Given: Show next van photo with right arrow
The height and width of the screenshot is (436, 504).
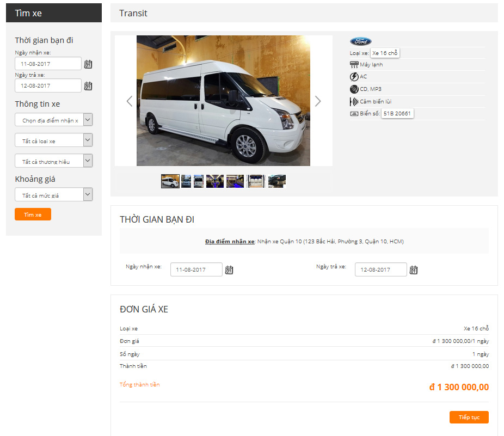Looking at the screenshot, I should coord(318,101).
